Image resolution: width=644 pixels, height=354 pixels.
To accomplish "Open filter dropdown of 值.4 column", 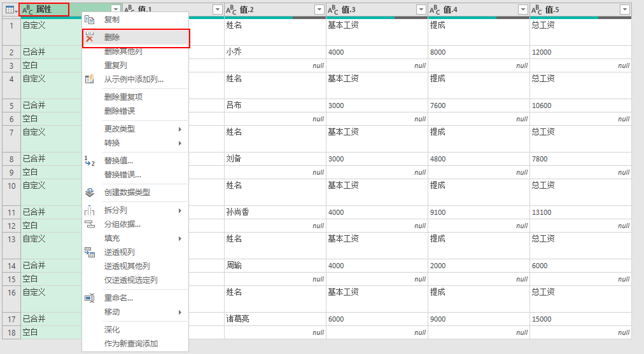I will click(523, 10).
